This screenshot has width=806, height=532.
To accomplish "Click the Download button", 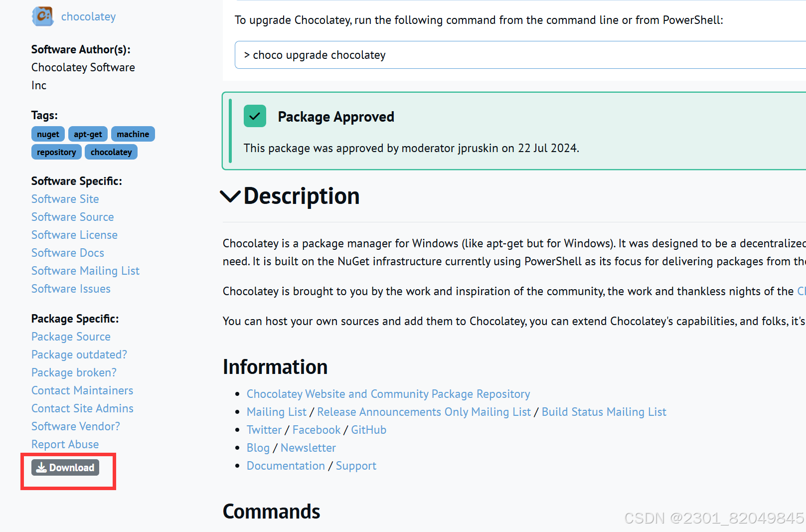I will tap(65, 468).
